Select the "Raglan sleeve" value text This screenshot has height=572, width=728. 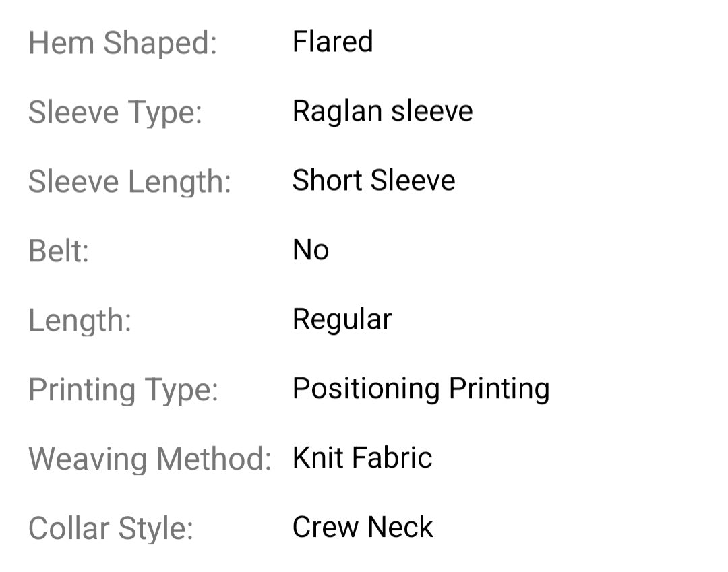point(382,111)
